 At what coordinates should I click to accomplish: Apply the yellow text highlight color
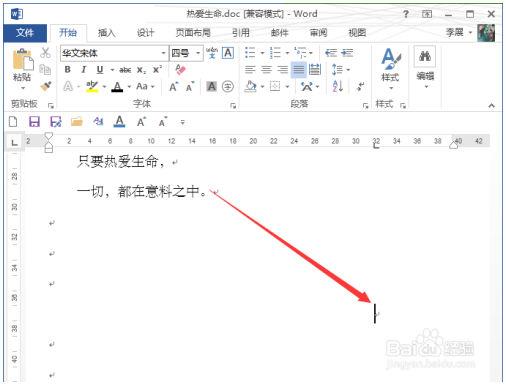tap(92, 87)
